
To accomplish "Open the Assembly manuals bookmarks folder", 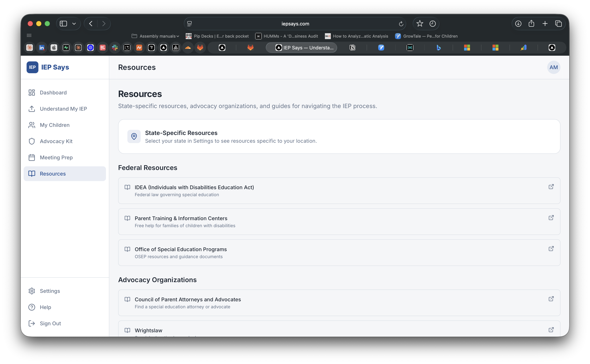I will [155, 36].
